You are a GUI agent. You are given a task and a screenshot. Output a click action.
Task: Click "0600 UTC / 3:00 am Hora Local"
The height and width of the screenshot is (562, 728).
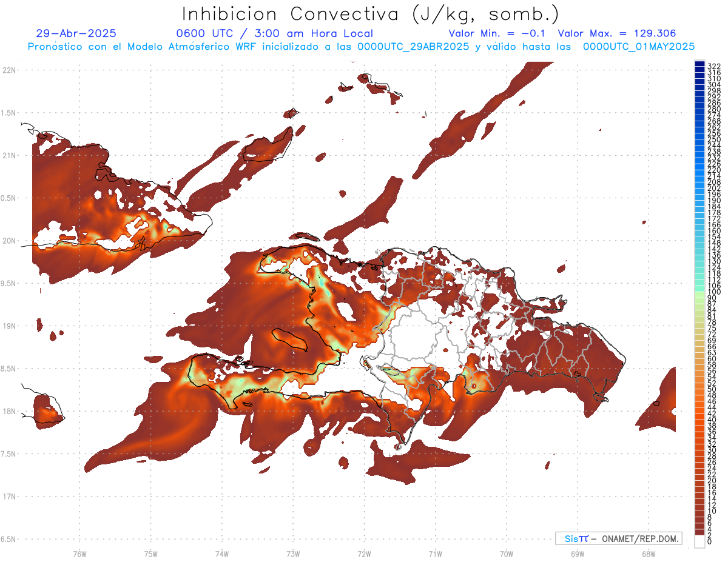[x=274, y=33]
